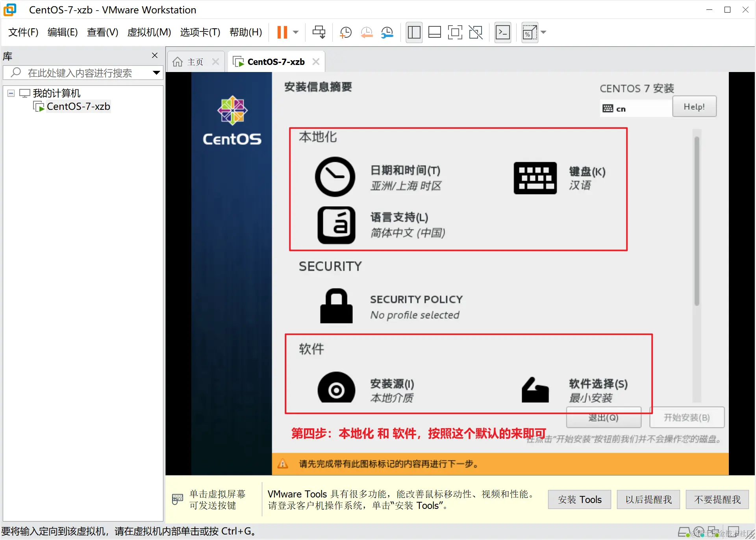Viewport: 756px width, 540px height.
Task: Open 日期和时间(T) clock icon
Action: (335, 177)
